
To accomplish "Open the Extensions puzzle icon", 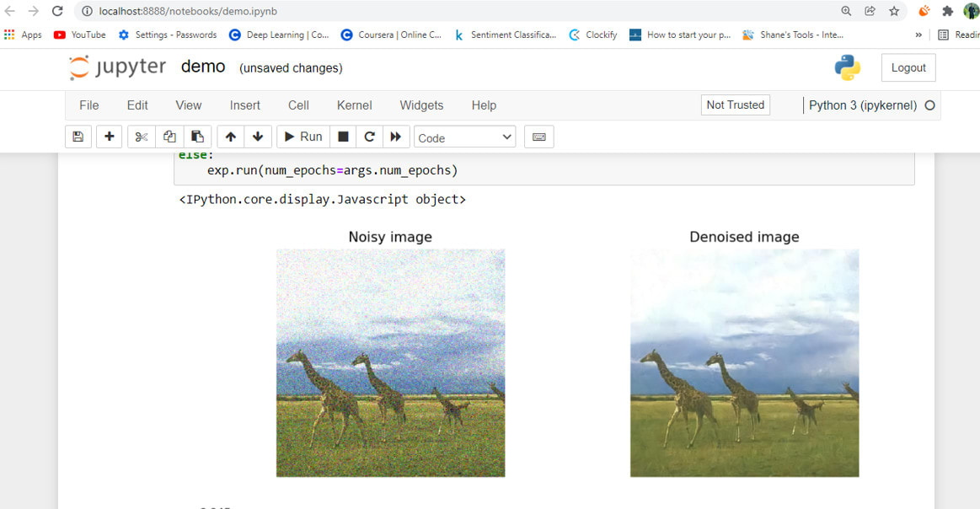I will [x=947, y=11].
